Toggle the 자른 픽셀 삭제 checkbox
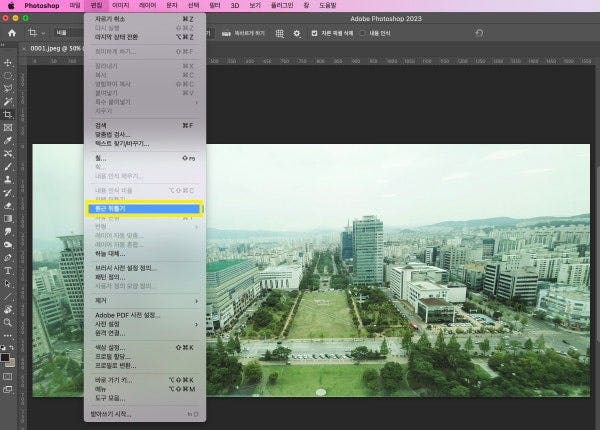This screenshot has width=600, height=430. coord(314,33)
